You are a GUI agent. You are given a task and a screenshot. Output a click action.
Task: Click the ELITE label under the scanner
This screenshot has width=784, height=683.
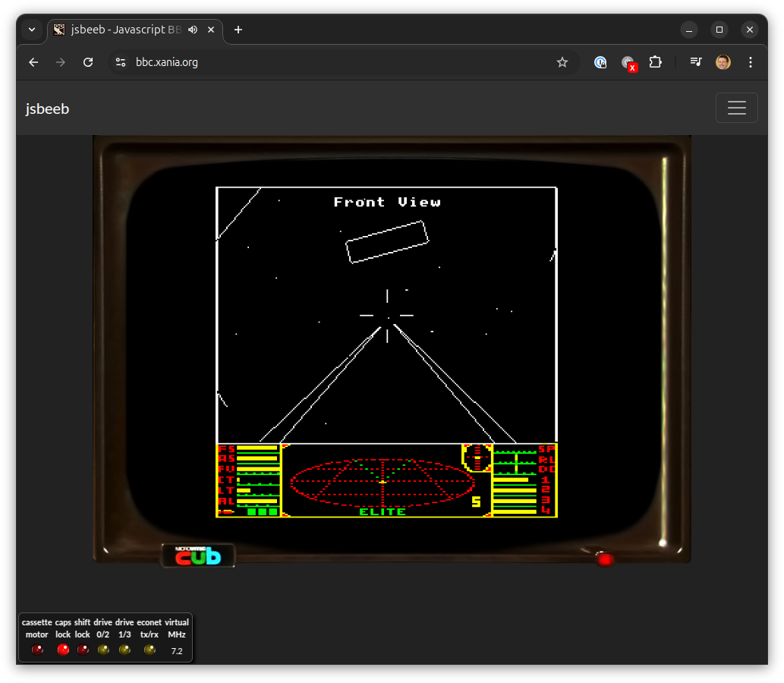point(383,511)
